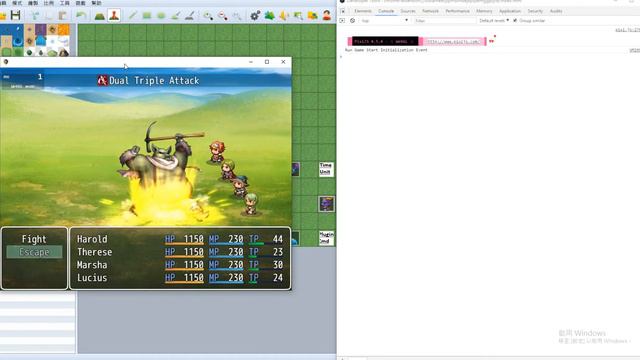Choose the Fight battle command
Image resolution: width=640 pixels, height=360 pixels.
coord(34,239)
